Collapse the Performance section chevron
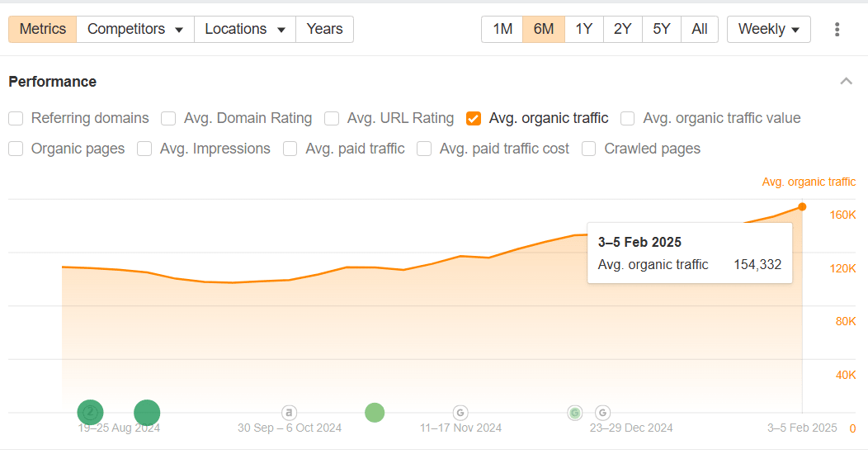The width and height of the screenshot is (868, 454). [846, 81]
